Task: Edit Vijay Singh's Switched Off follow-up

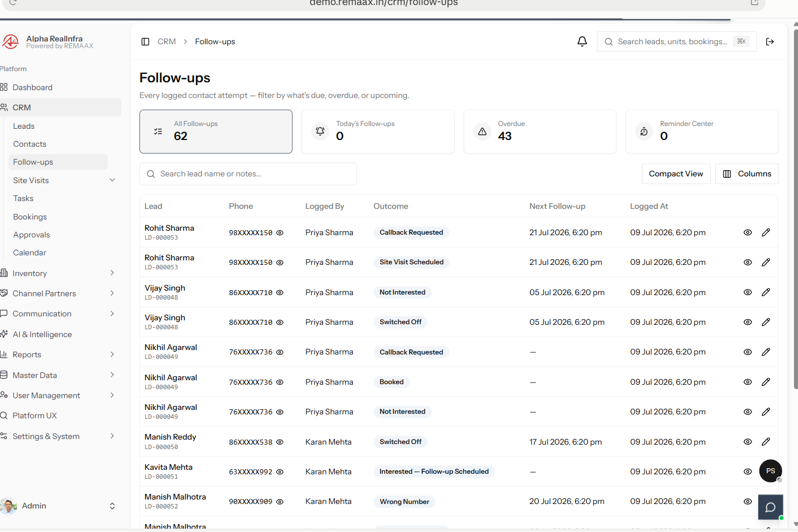Action: pos(766,322)
